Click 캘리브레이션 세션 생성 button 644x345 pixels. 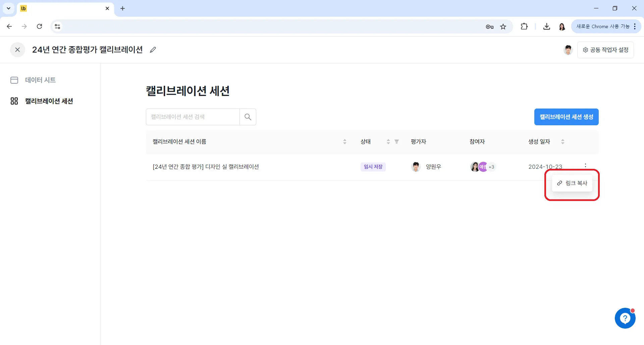566,117
